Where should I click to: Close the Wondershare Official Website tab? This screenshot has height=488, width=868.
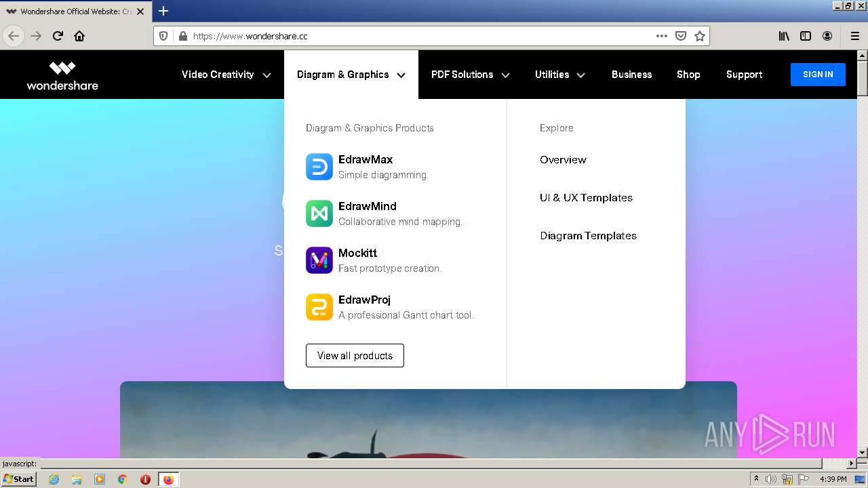(140, 12)
